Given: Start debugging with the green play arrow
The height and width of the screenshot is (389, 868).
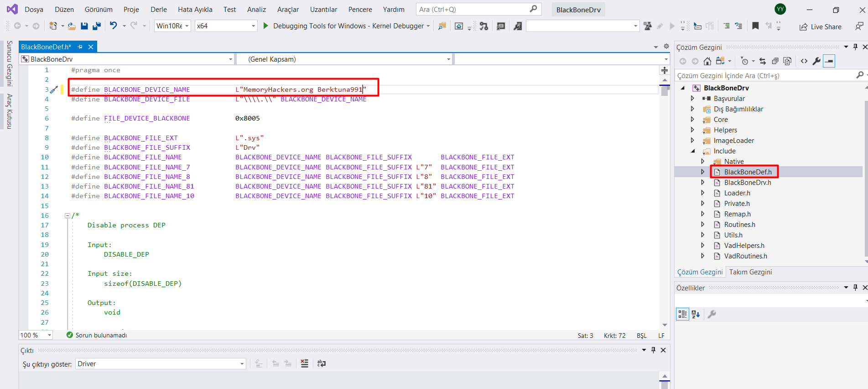Looking at the screenshot, I should (x=265, y=26).
